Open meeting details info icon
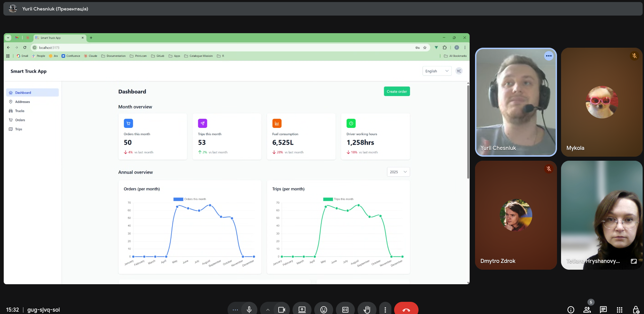 (x=571, y=310)
